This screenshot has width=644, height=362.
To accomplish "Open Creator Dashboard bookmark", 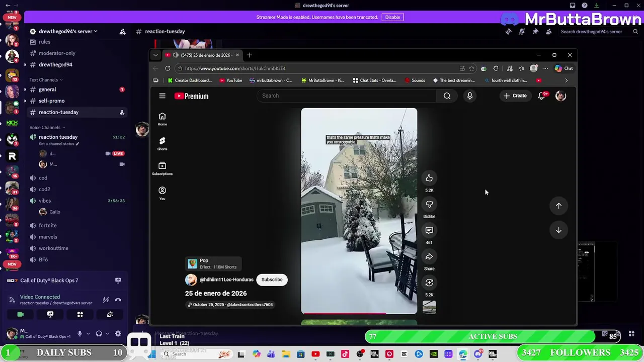I will (190, 80).
